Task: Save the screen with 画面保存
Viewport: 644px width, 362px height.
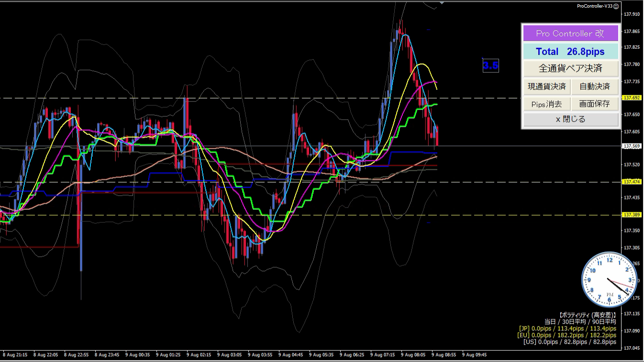Action: (595, 104)
